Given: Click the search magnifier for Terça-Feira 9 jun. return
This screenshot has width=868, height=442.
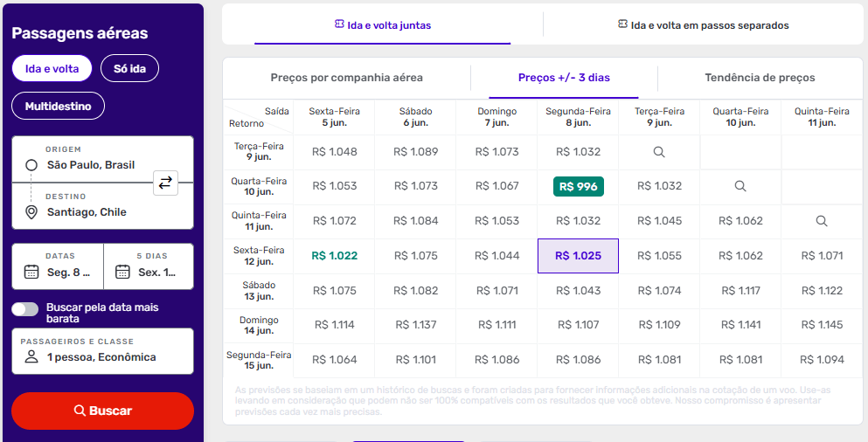Looking at the screenshot, I should tap(659, 152).
